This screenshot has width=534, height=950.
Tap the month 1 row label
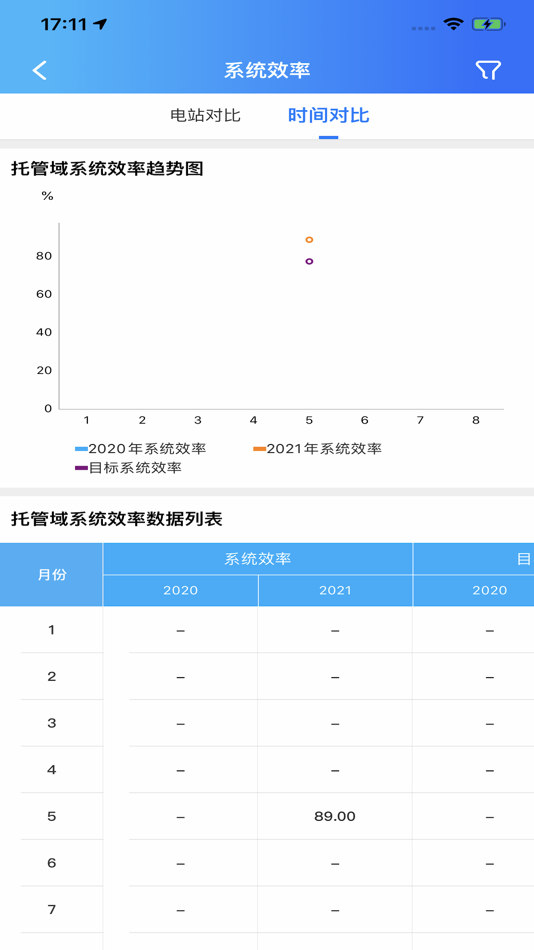pos(52,630)
